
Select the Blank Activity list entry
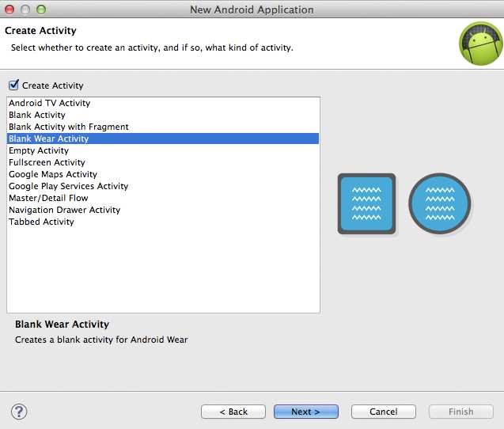pos(163,115)
